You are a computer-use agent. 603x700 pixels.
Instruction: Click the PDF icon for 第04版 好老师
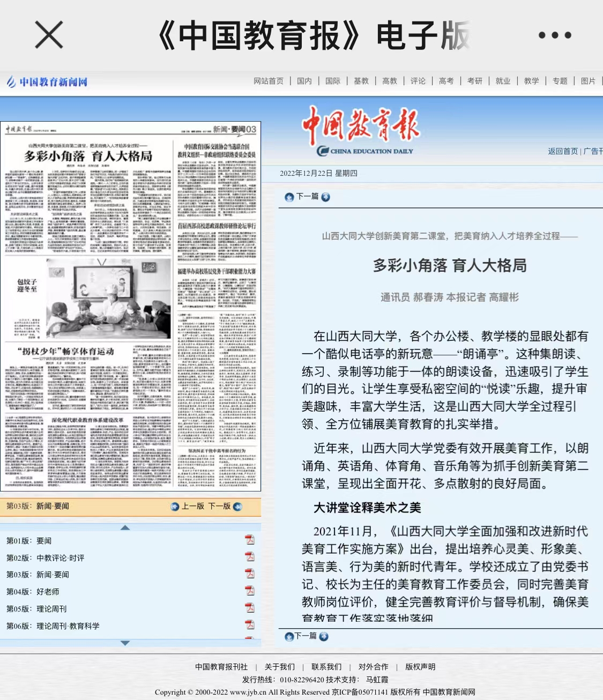tap(250, 591)
